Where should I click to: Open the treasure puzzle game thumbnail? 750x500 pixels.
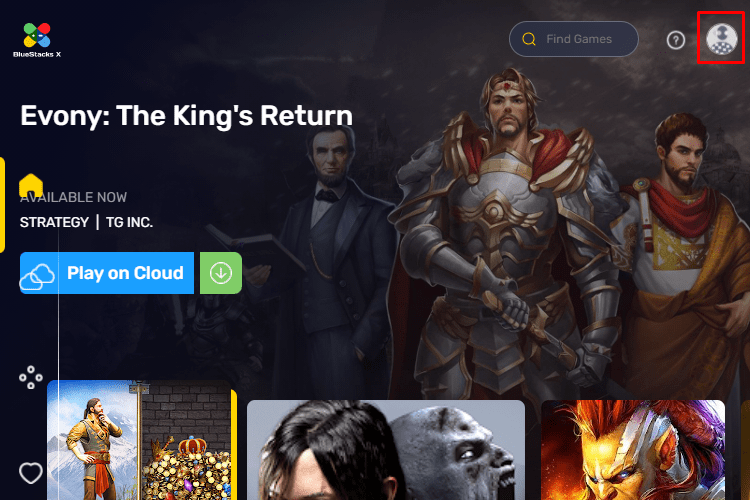(x=142, y=440)
